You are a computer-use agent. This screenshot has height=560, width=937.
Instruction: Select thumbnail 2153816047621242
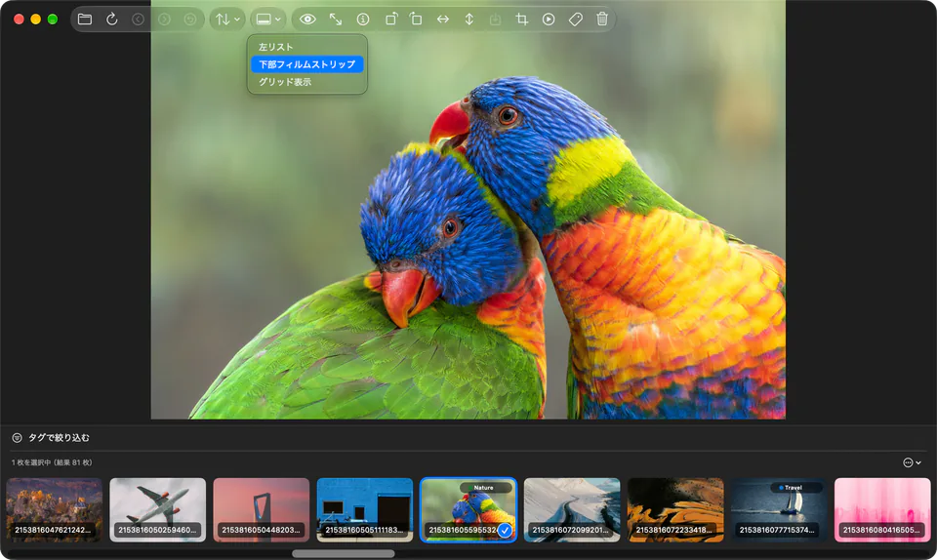[x=54, y=510]
